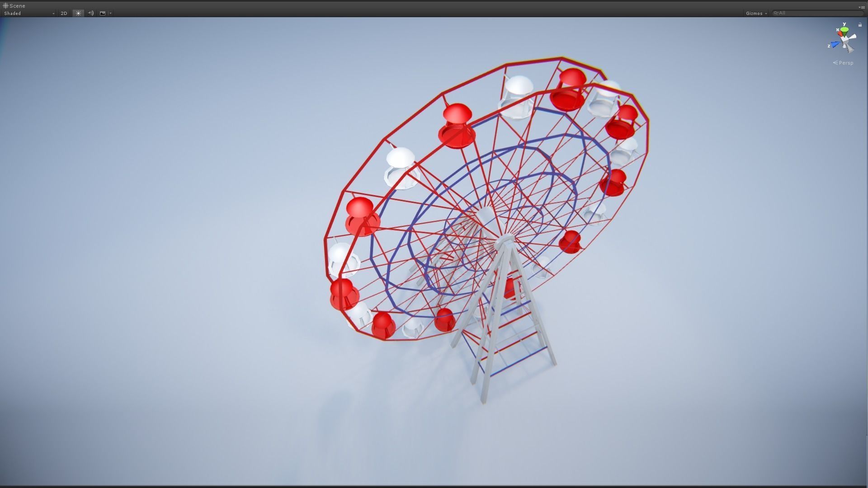
Task: Open the effects visibility image icon
Action: click(102, 13)
